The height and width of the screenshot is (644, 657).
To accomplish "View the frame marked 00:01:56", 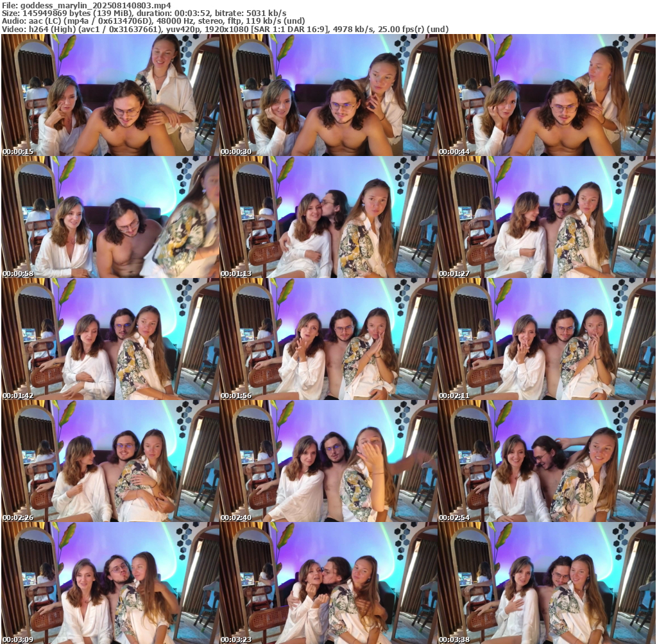I will pyautogui.click(x=328, y=339).
